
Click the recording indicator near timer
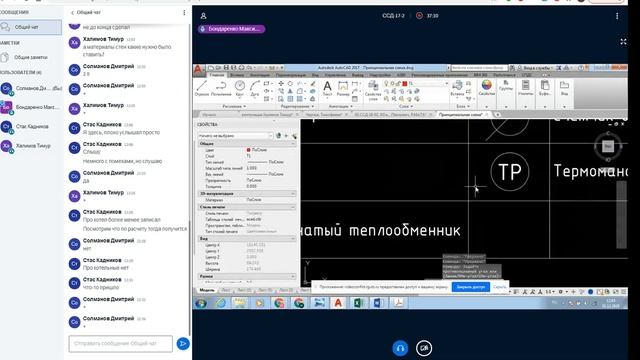pos(419,16)
